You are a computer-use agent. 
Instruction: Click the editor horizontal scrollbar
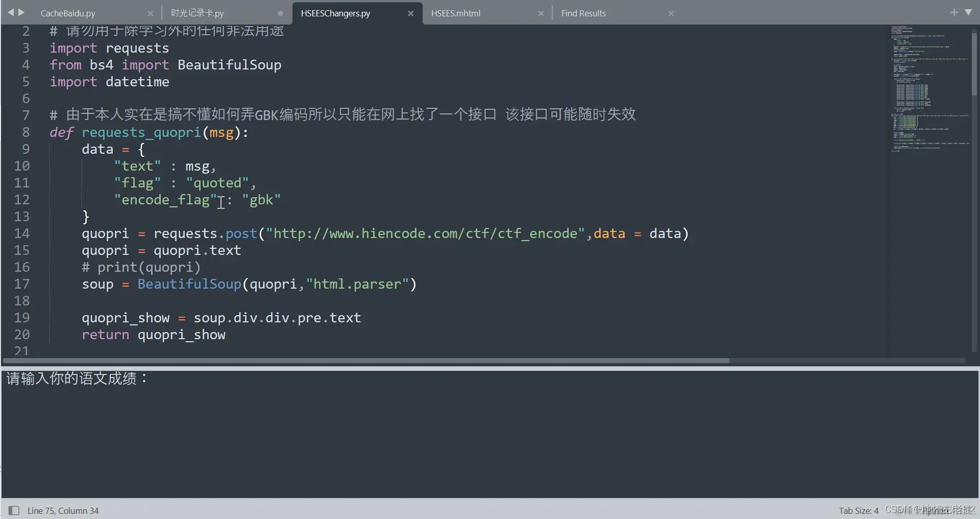coord(366,361)
